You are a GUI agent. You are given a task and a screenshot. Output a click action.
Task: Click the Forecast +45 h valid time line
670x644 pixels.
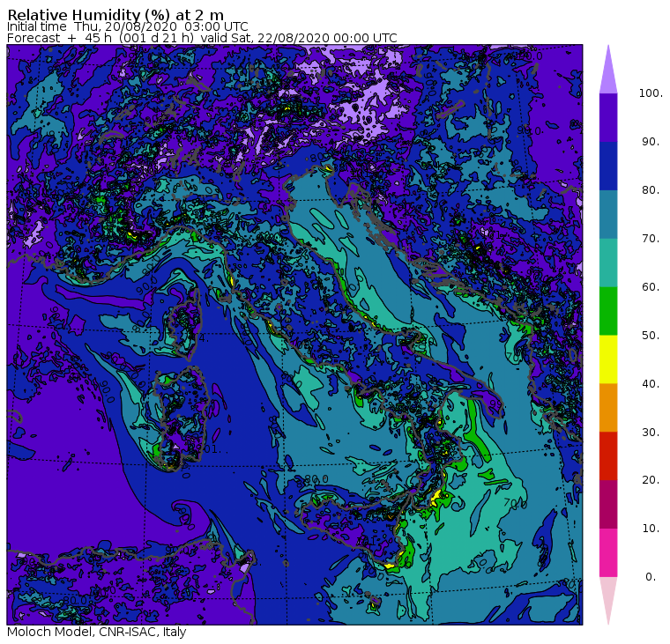(202, 38)
